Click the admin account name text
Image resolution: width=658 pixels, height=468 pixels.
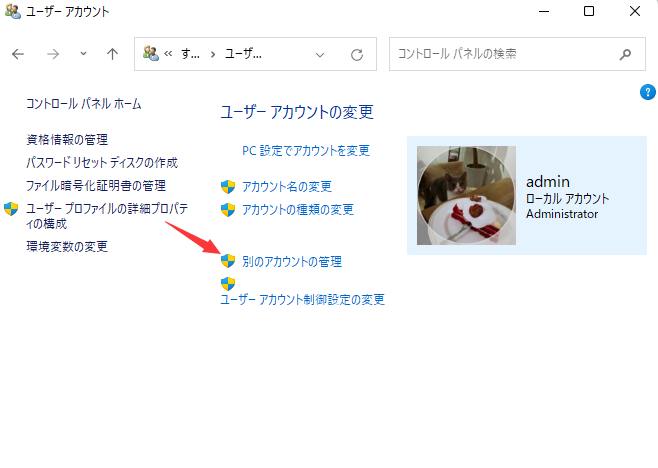[548, 182]
